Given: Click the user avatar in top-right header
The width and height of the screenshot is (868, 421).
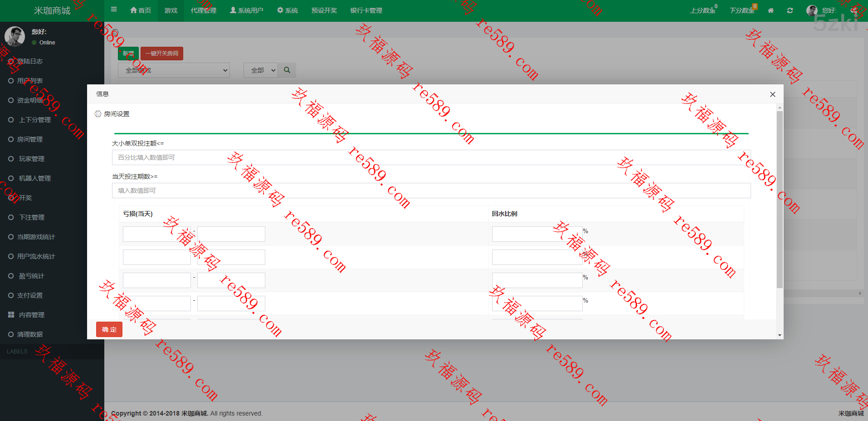Looking at the screenshot, I should pyautogui.click(x=812, y=10).
